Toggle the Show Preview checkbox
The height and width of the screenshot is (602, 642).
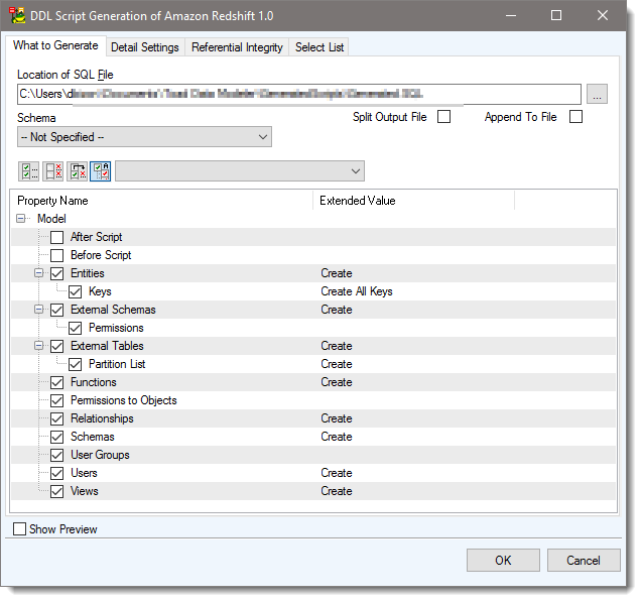[x=20, y=529]
